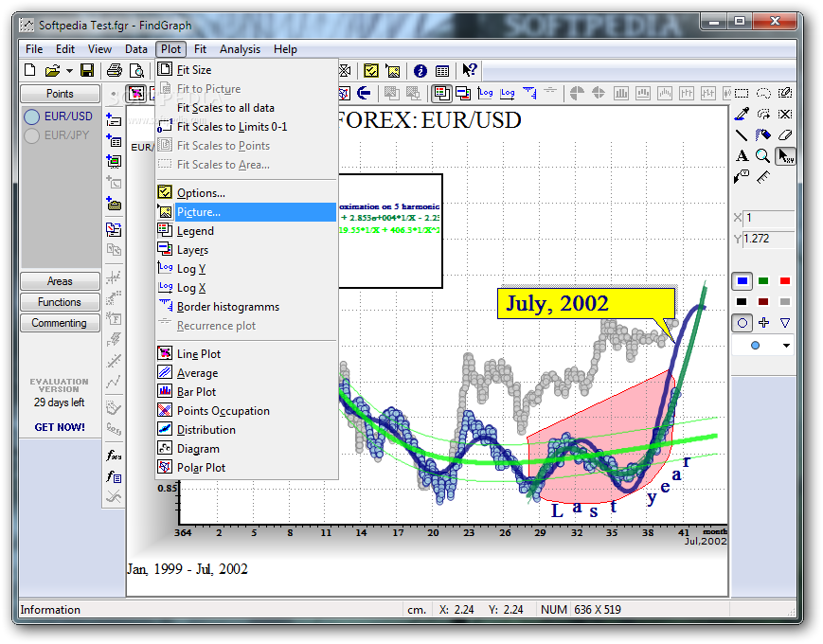Select the EUR/USD data set radio button
The height and width of the screenshot is (644, 823).
pyautogui.click(x=32, y=116)
